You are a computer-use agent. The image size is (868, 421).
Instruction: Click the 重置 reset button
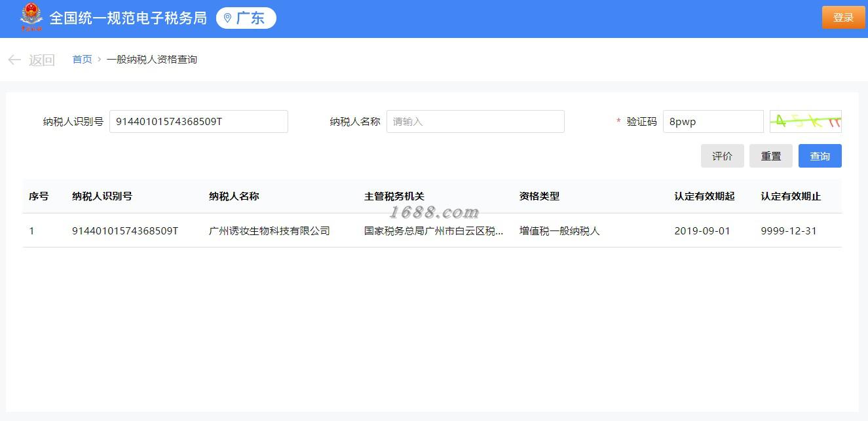click(x=771, y=156)
